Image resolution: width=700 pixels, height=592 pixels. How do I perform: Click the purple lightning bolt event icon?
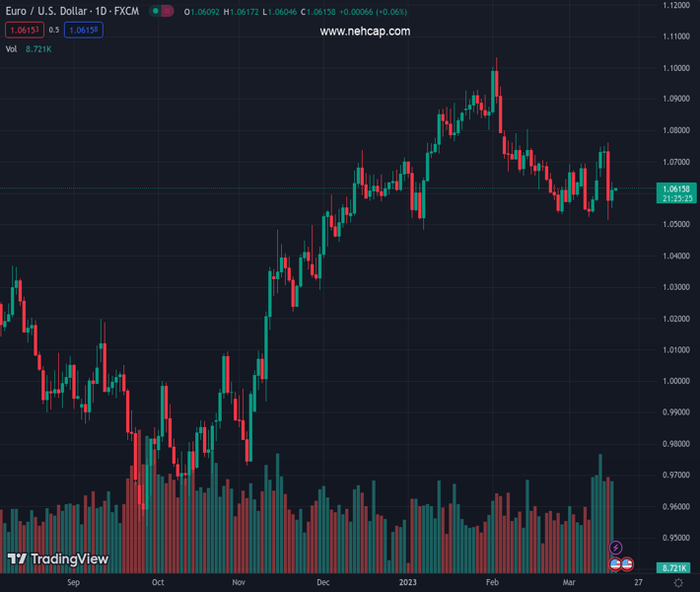pyautogui.click(x=616, y=548)
